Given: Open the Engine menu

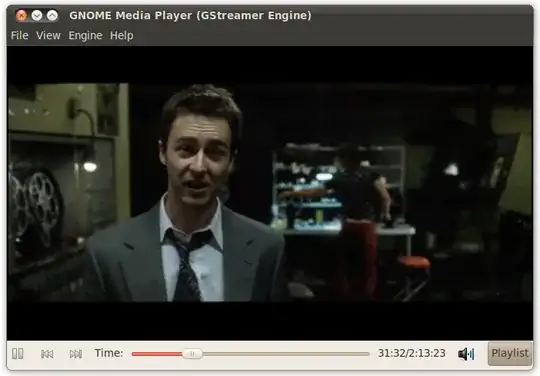Looking at the screenshot, I should (85, 35).
